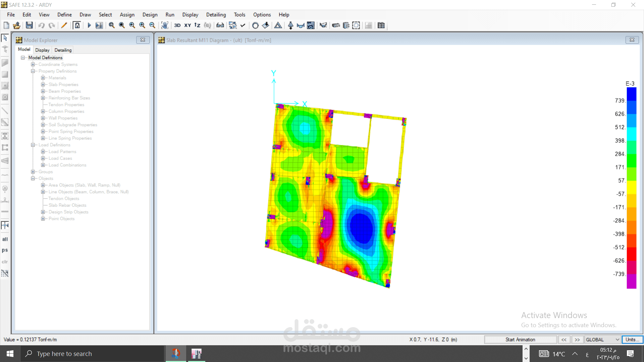Viewport: 644px width, 362px height.
Task: Click the Start Animation button
Action: [520, 340]
